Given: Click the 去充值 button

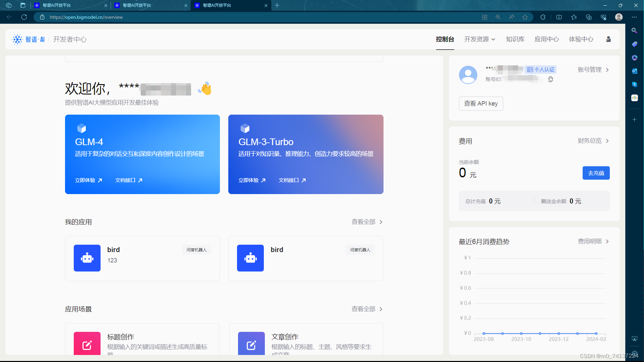Looking at the screenshot, I should pos(596,173).
